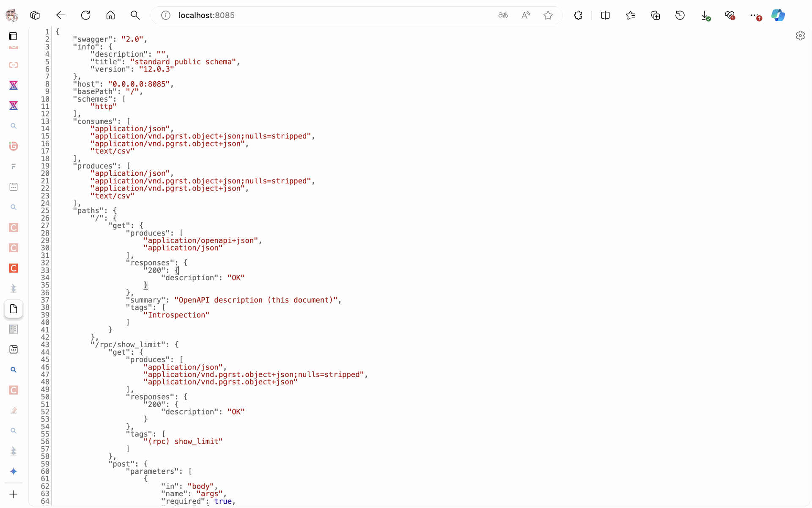Screen dimensions: 812x508
Task: Enable split screen view
Action: click(x=605, y=16)
